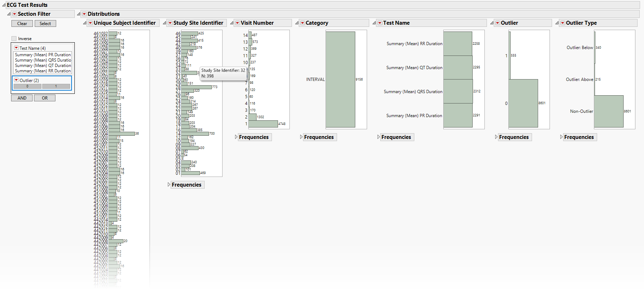This screenshot has width=644, height=289.
Task: Open the Section Filter red triangle menu
Action: click(x=14, y=14)
